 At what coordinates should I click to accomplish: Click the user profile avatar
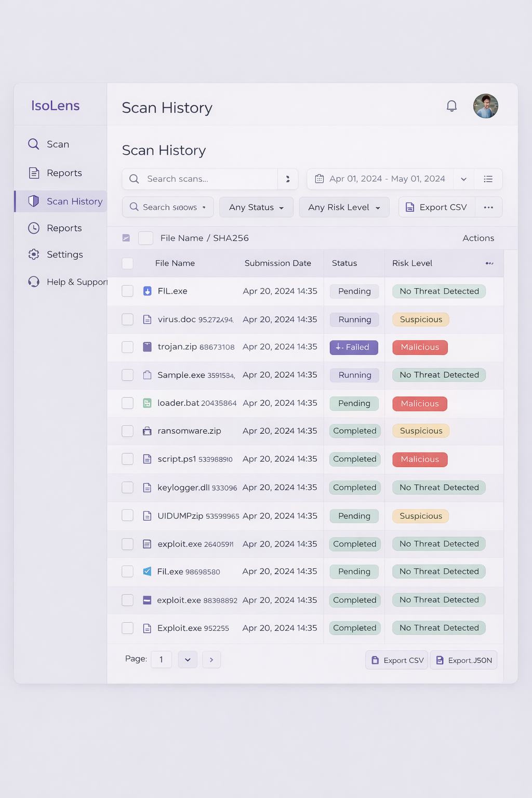(485, 105)
